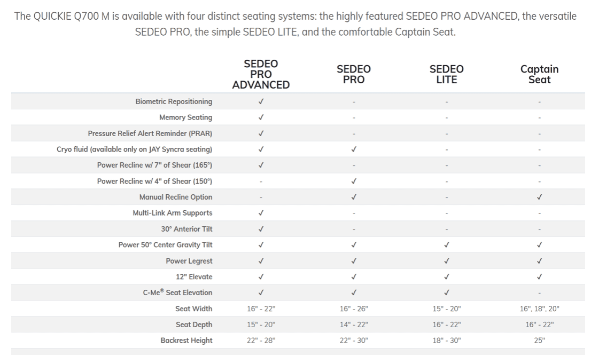Click the Memory Seating checkmark

point(261,117)
